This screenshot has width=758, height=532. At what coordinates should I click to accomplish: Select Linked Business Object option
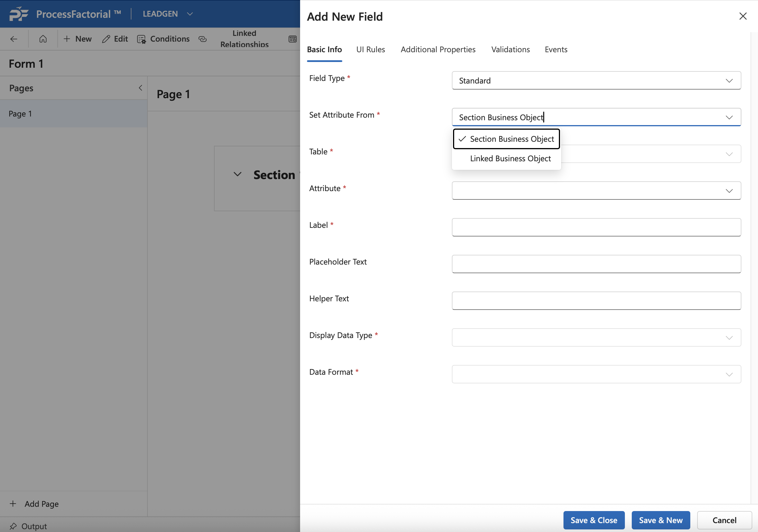[510, 158]
